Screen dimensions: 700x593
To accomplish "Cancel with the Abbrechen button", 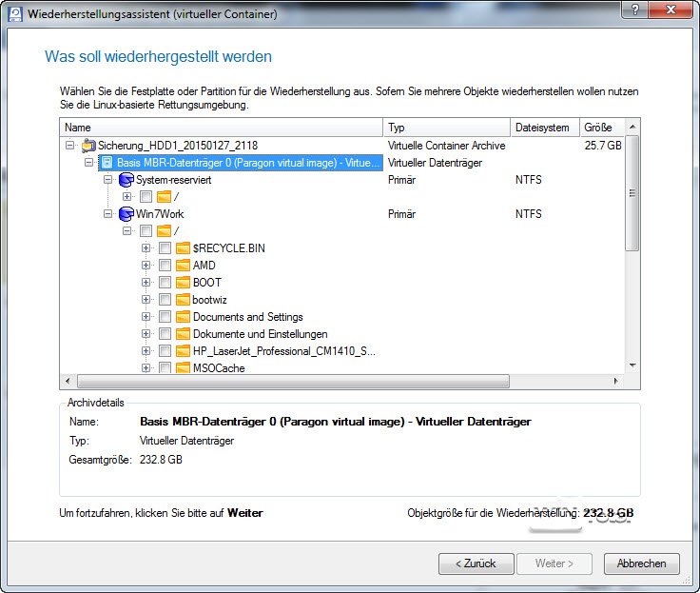I will (642, 563).
